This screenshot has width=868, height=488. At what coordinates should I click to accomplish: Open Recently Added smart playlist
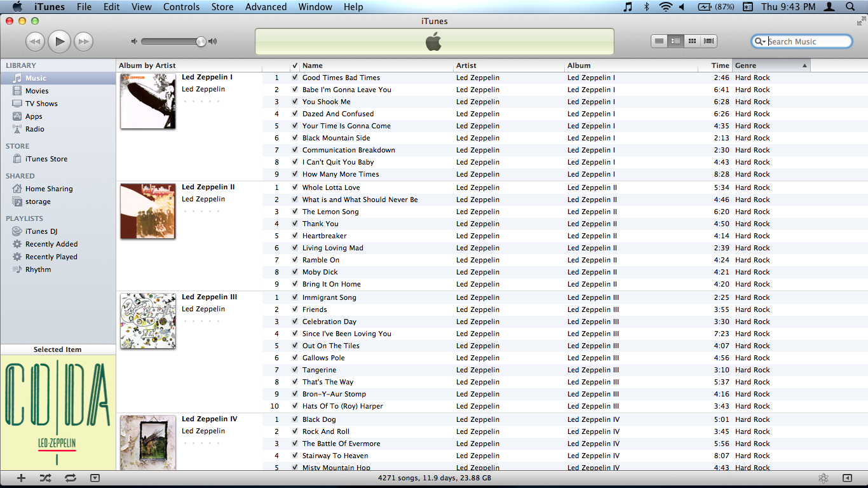point(58,244)
